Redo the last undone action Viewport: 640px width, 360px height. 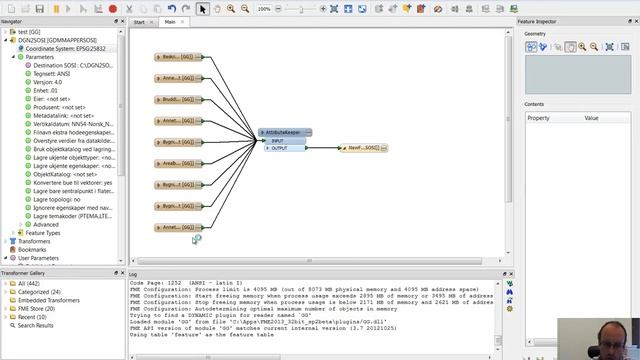pos(186,9)
